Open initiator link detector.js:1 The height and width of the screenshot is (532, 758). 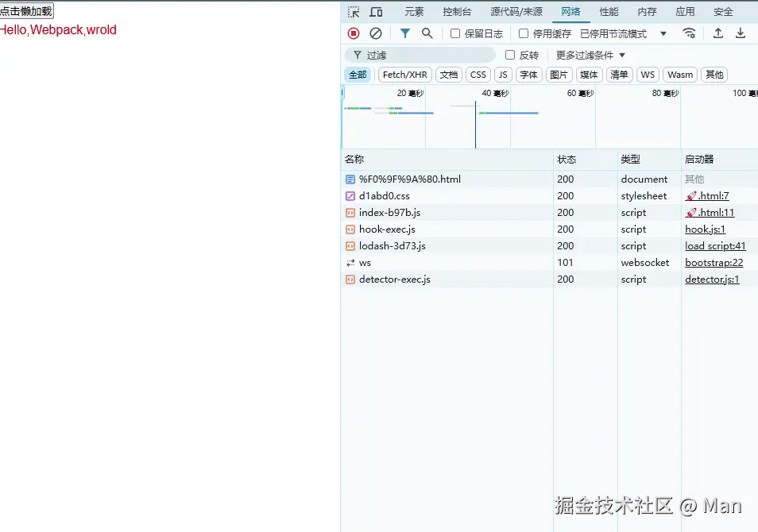pyautogui.click(x=712, y=279)
